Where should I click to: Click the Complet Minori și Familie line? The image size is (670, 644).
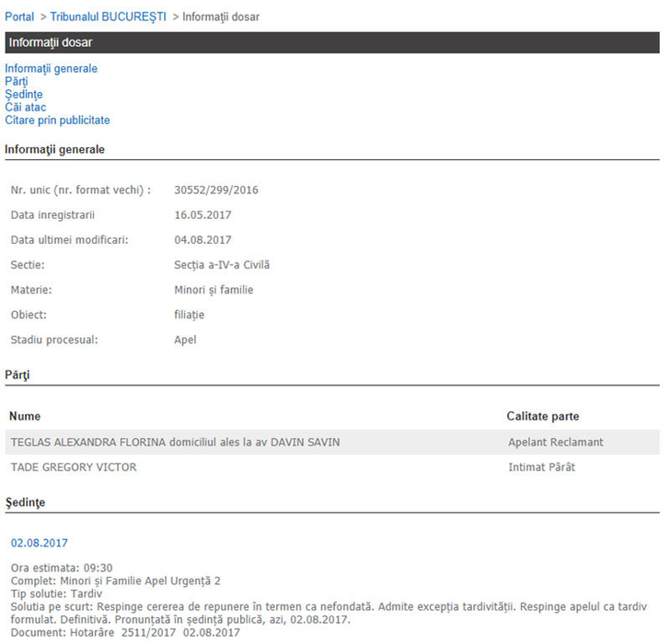115,581
